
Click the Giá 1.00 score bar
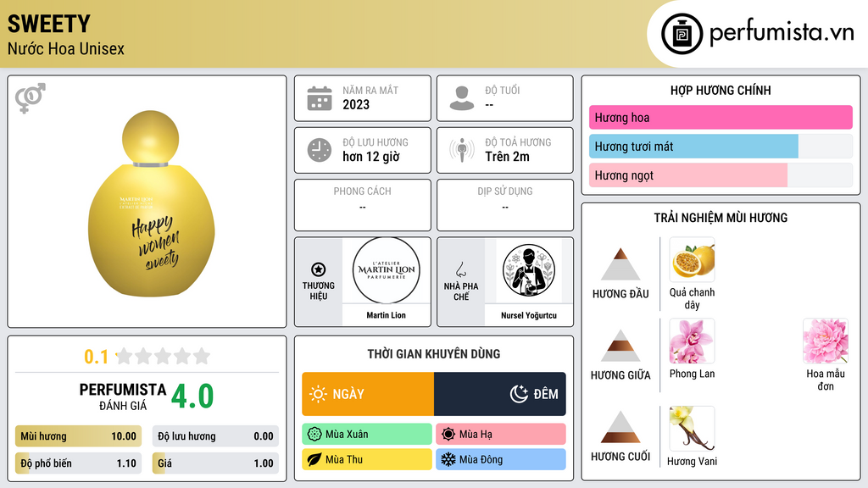pyautogui.click(x=215, y=463)
